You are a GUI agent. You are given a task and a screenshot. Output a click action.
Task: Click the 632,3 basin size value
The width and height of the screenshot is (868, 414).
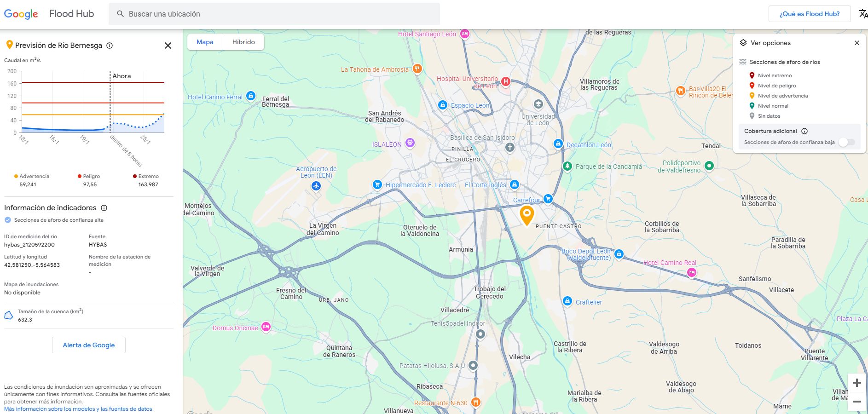(25, 320)
